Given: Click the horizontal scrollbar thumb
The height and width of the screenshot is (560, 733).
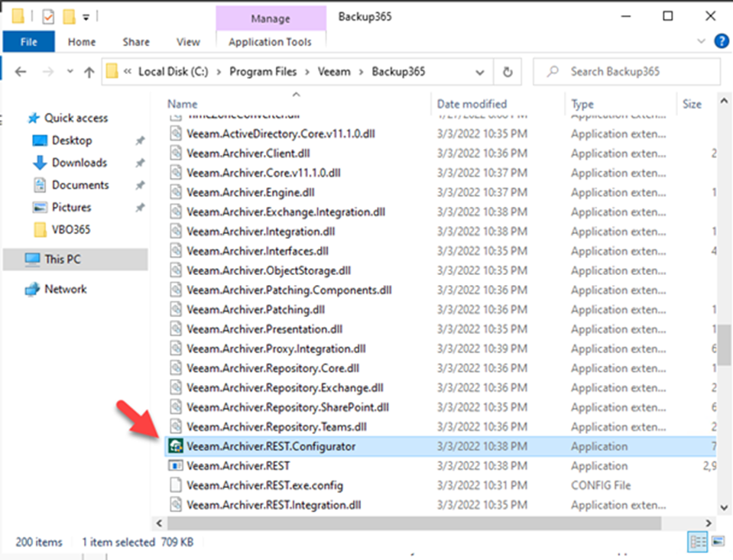Looking at the screenshot, I should pos(414,523).
